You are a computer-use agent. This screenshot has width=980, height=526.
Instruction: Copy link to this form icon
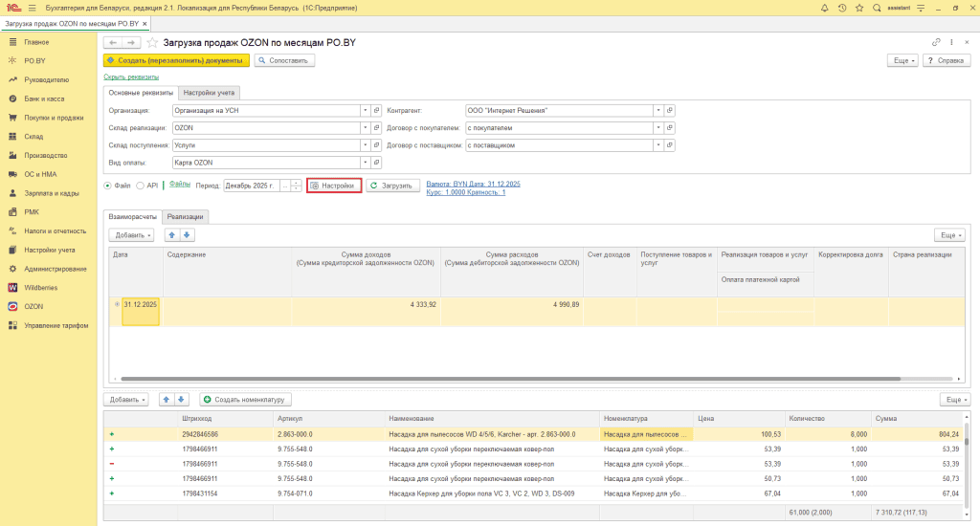(936, 42)
